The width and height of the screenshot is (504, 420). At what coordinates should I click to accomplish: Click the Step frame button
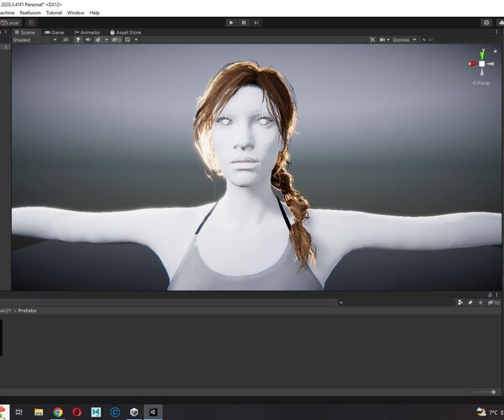256,23
